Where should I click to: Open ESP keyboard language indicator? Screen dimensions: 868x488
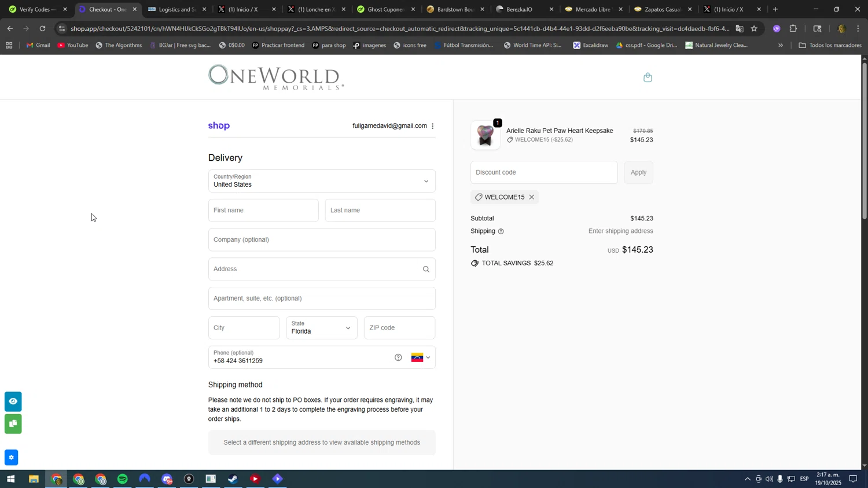click(x=804, y=479)
